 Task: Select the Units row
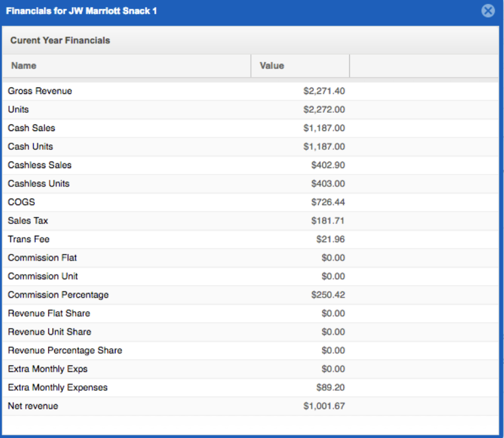click(250, 109)
